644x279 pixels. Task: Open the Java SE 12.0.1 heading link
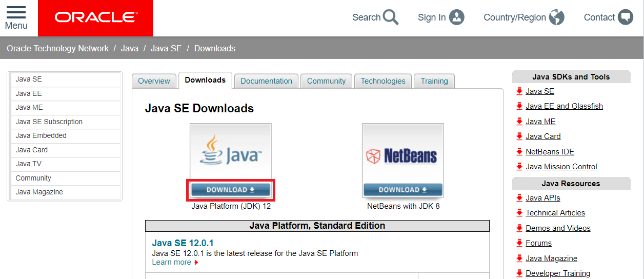183,243
